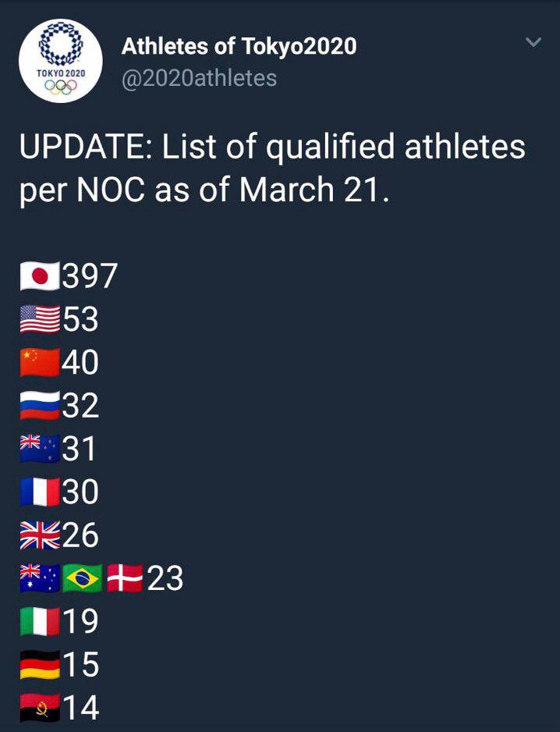Click the United States flag emoji
The image size is (560, 732).
click(x=40, y=319)
